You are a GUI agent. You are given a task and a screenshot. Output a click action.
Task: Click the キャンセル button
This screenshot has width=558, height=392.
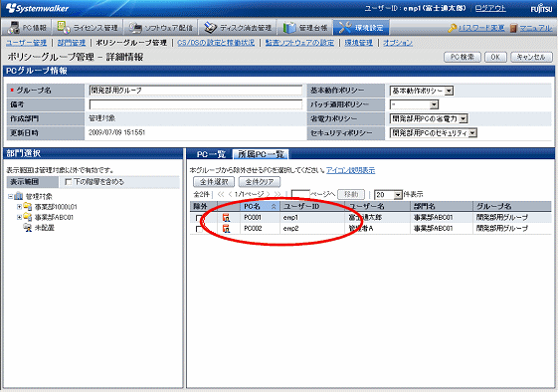tap(531, 57)
